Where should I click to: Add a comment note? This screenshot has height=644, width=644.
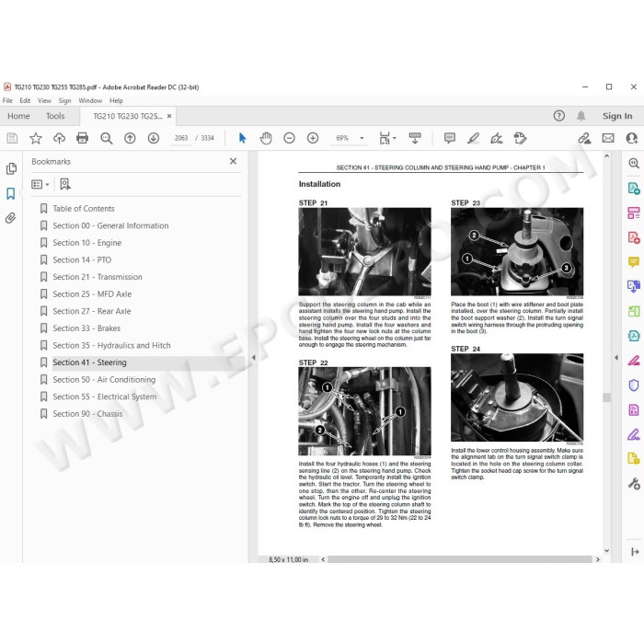450,138
